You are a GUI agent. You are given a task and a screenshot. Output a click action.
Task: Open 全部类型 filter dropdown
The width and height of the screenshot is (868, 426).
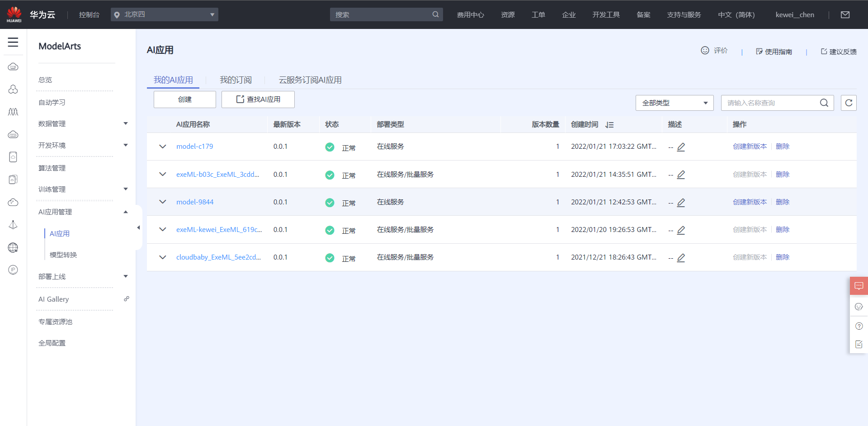[x=675, y=103]
